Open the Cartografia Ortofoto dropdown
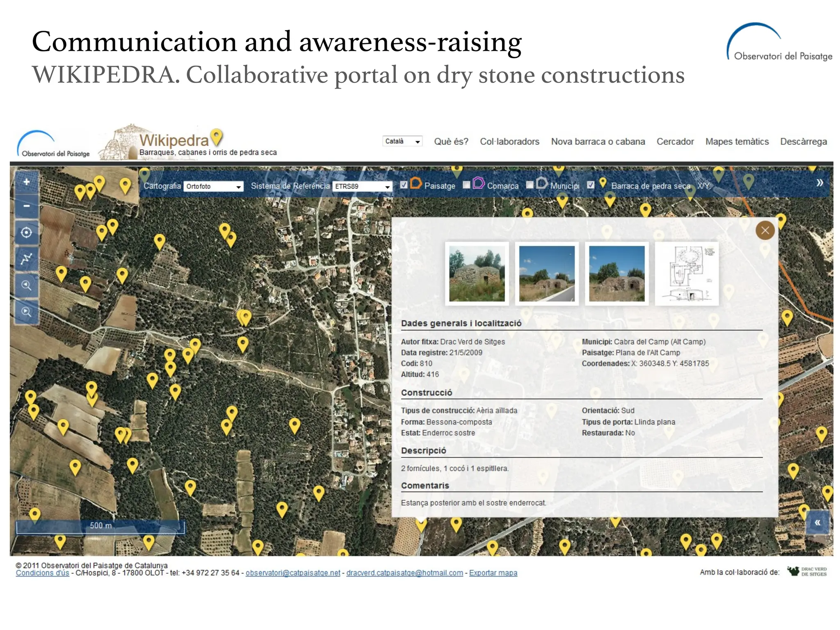Image resolution: width=840 pixels, height=630 pixels. [x=213, y=187]
